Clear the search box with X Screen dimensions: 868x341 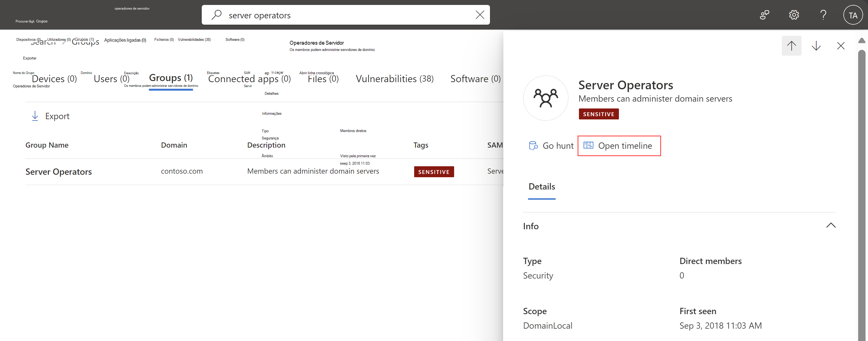(480, 15)
